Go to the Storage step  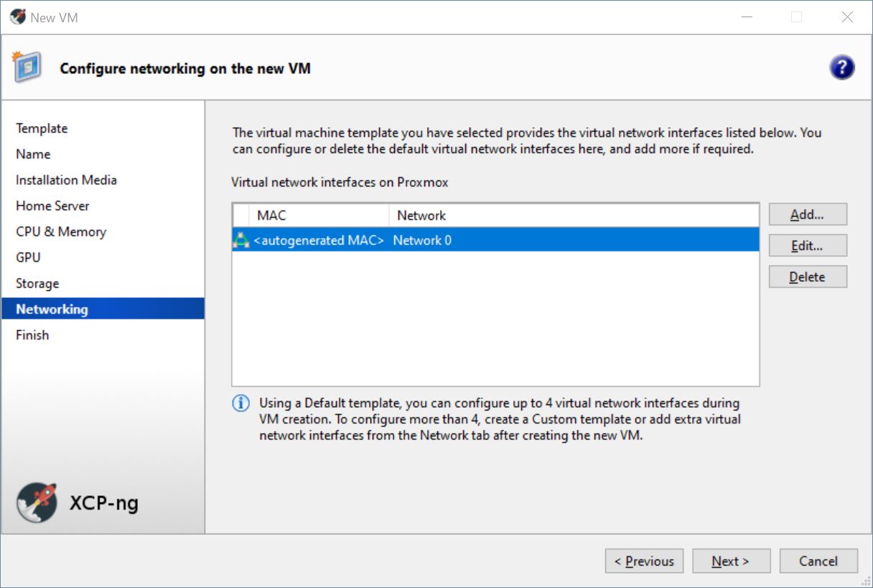[x=37, y=284]
